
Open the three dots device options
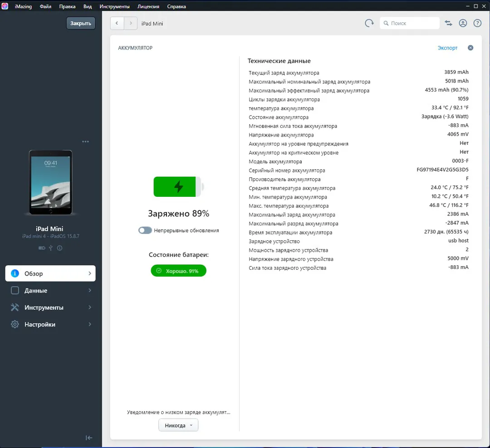85,141
